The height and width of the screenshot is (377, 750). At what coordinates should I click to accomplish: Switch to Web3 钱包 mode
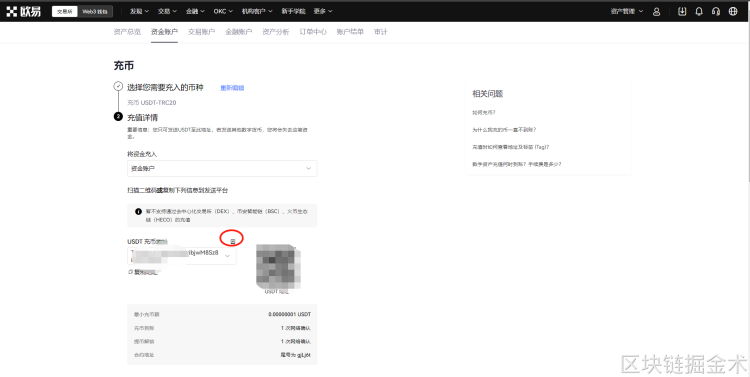[x=95, y=11]
